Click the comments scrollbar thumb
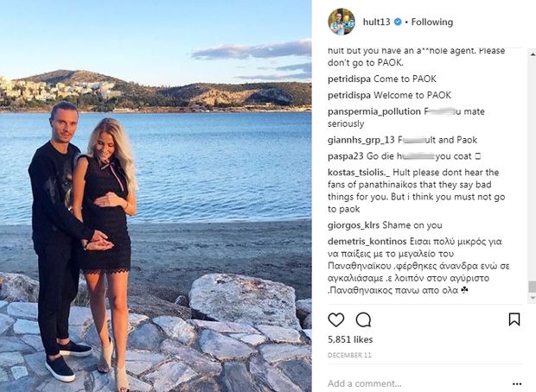Viewport: 536px width, 392px height. tap(532, 287)
